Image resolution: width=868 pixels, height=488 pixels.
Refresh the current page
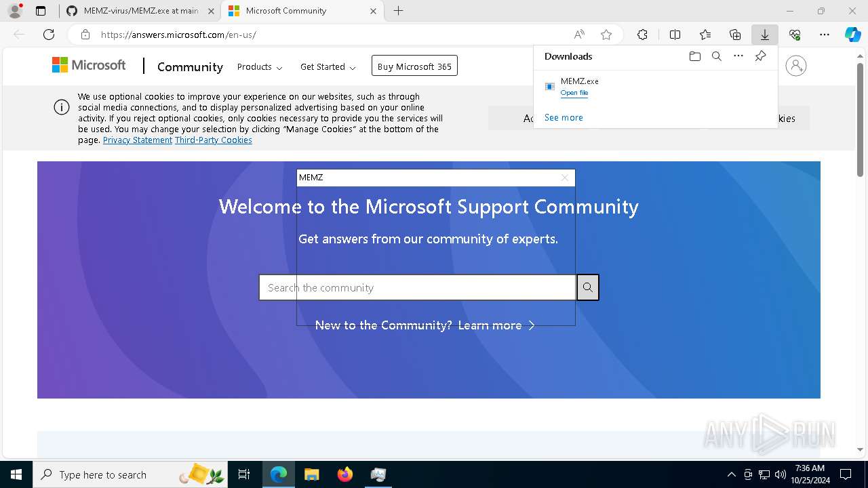(x=49, y=35)
